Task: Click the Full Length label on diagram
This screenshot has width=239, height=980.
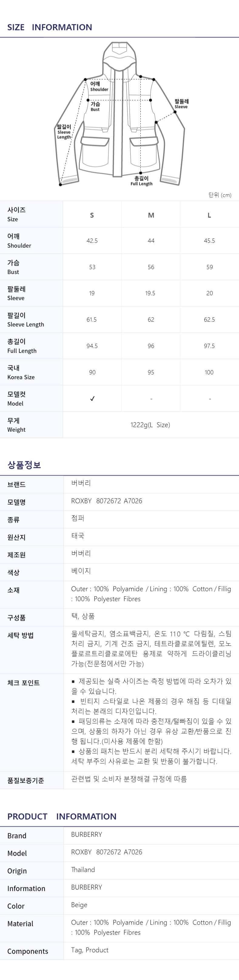Action: (142, 181)
